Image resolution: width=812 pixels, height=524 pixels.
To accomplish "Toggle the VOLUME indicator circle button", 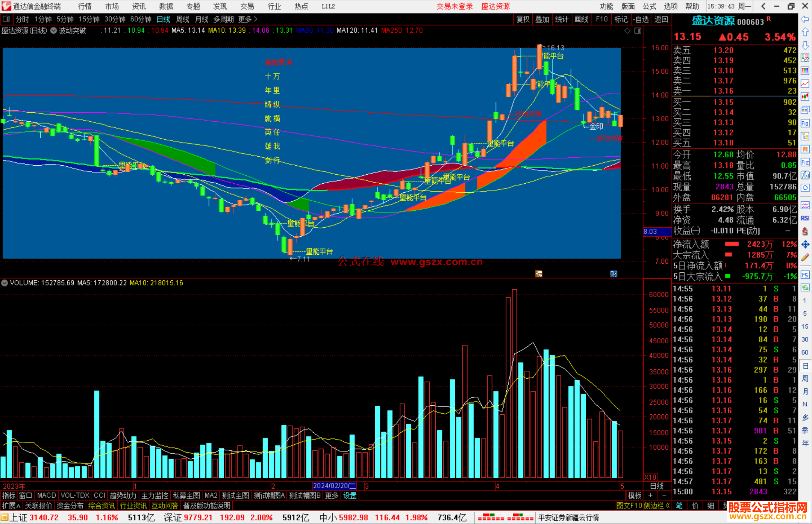I will (5, 283).
